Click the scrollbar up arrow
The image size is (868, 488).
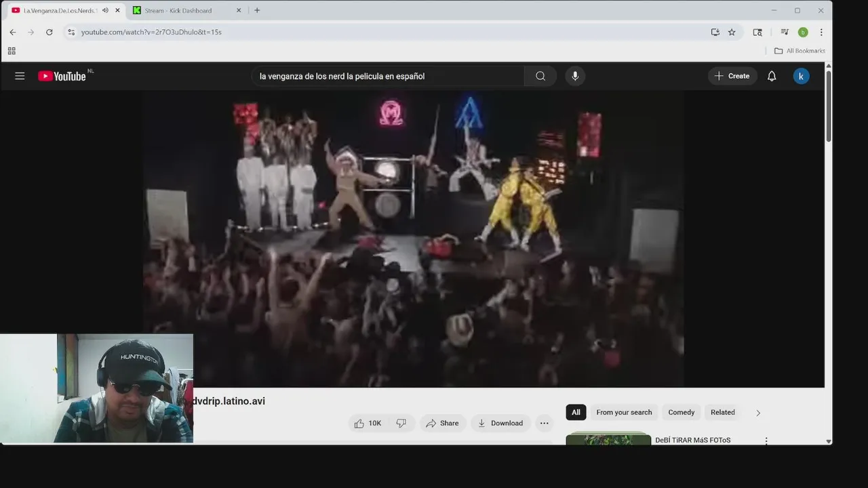(828, 66)
